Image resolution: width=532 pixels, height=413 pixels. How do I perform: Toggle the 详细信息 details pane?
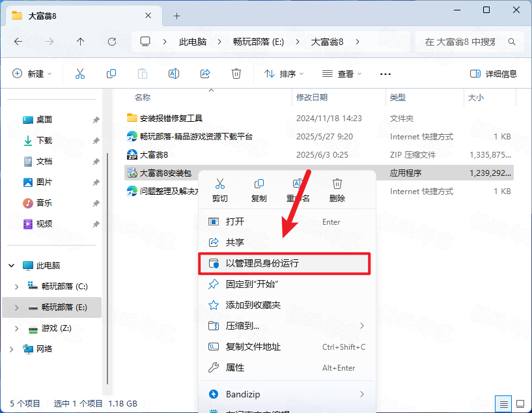[x=494, y=74]
